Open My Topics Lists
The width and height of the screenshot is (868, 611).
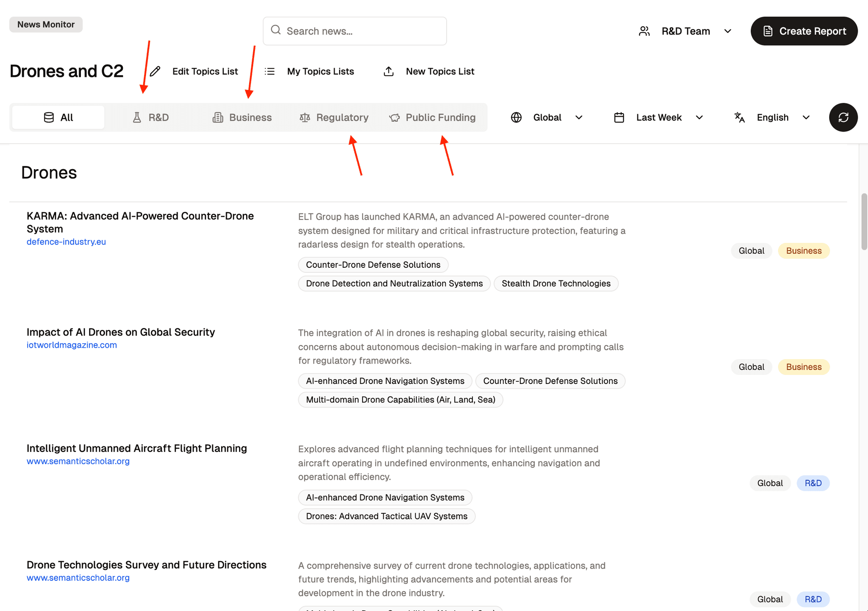pos(310,71)
